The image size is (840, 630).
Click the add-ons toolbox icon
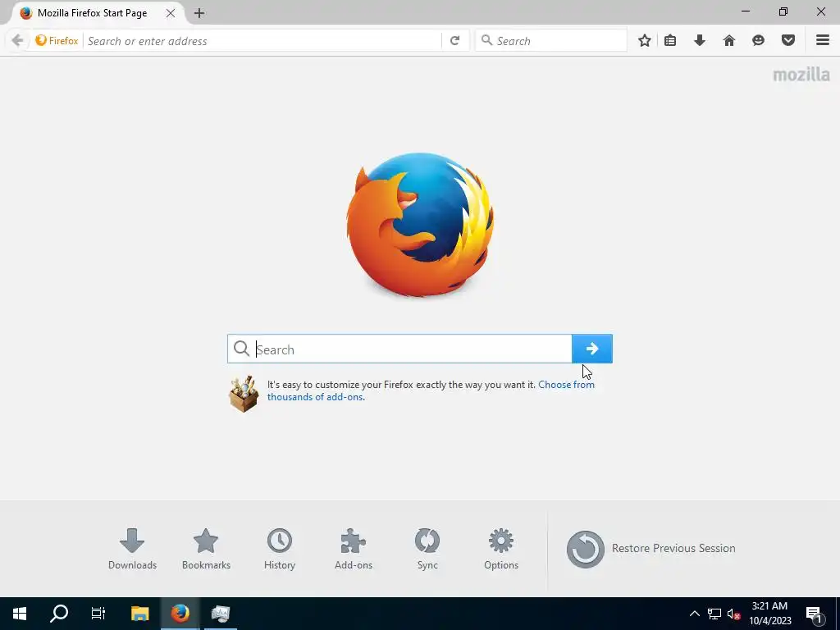244,394
